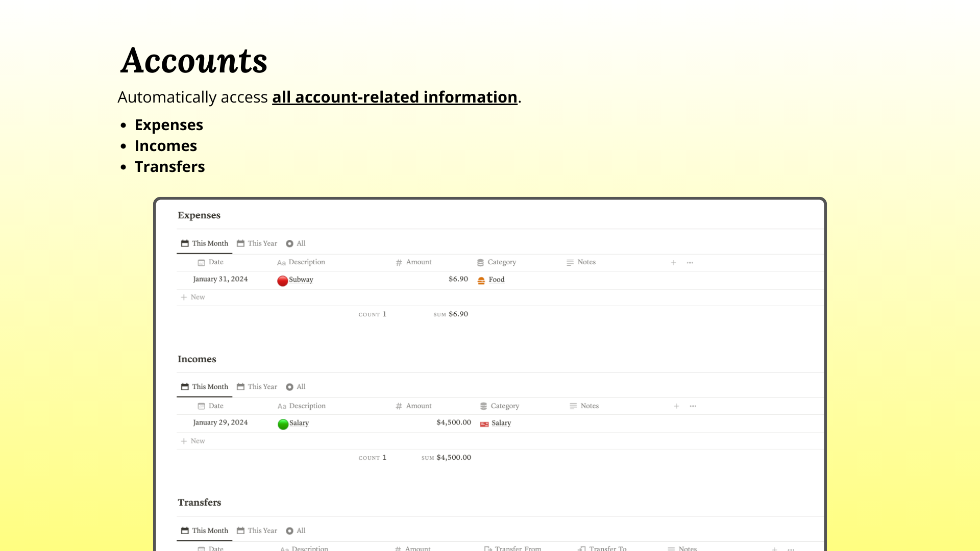980x551 pixels.
Task: Click Notes column header in Incomes table
Action: coord(584,406)
